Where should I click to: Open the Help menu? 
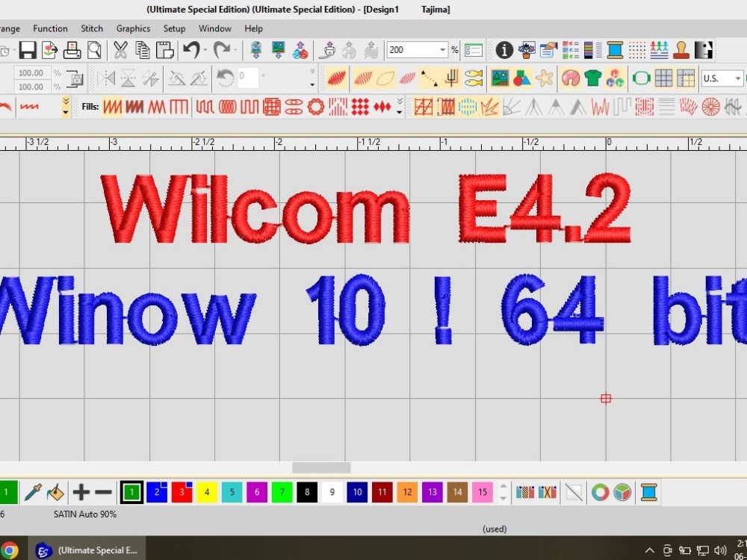(253, 28)
